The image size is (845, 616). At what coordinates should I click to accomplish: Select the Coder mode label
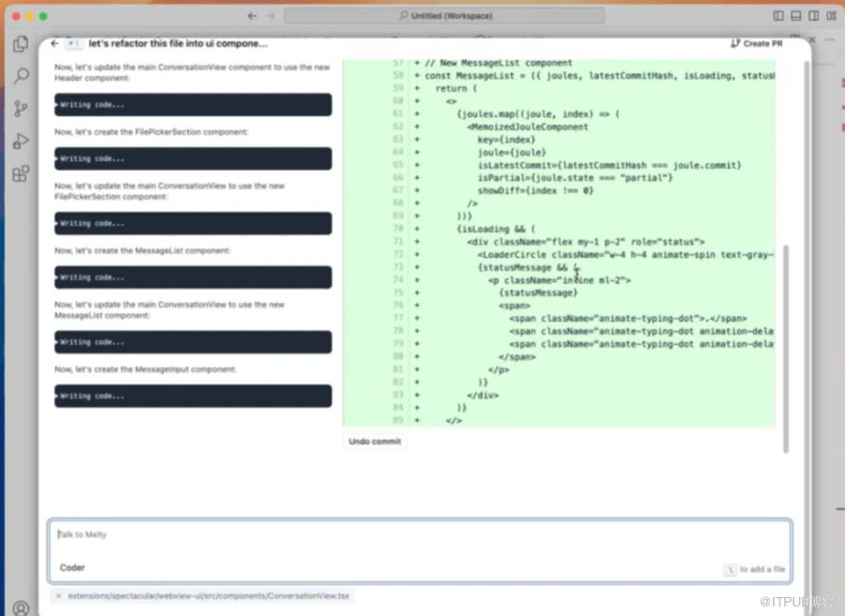click(72, 568)
